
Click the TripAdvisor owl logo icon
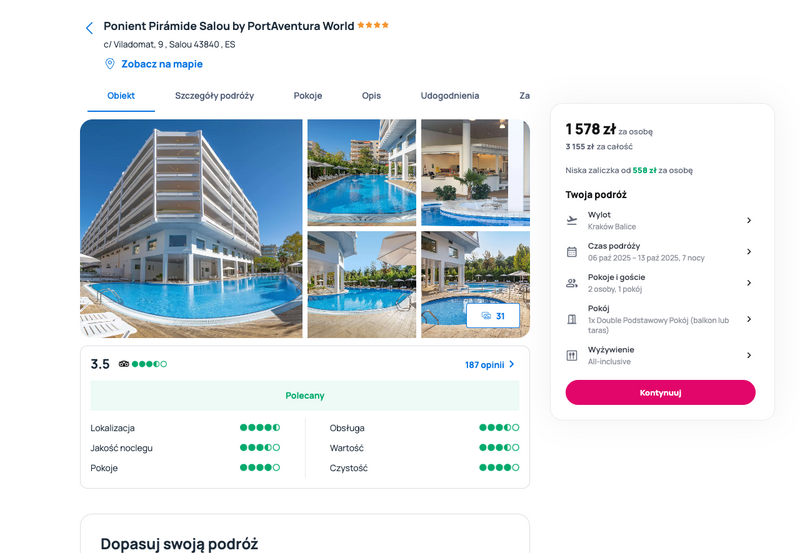tap(123, 364)
